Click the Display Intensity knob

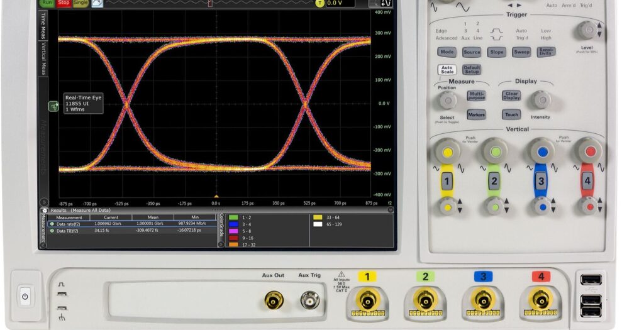coord(541,99)
